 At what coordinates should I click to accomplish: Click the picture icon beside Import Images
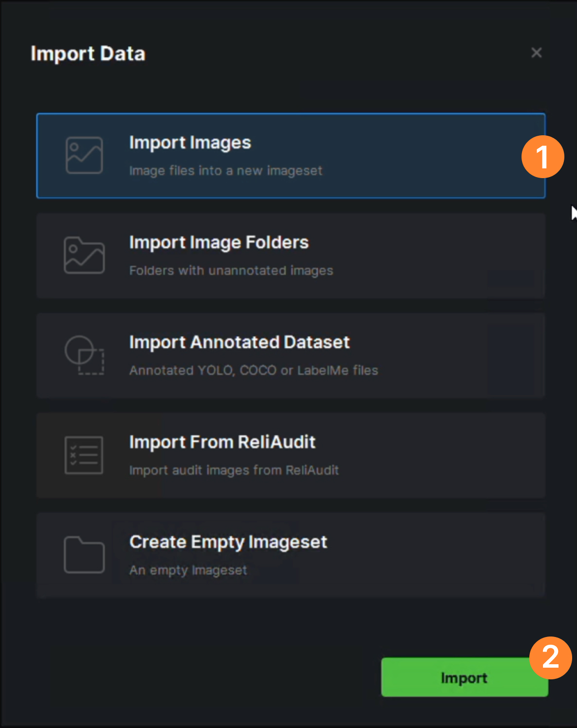[84, 155]
